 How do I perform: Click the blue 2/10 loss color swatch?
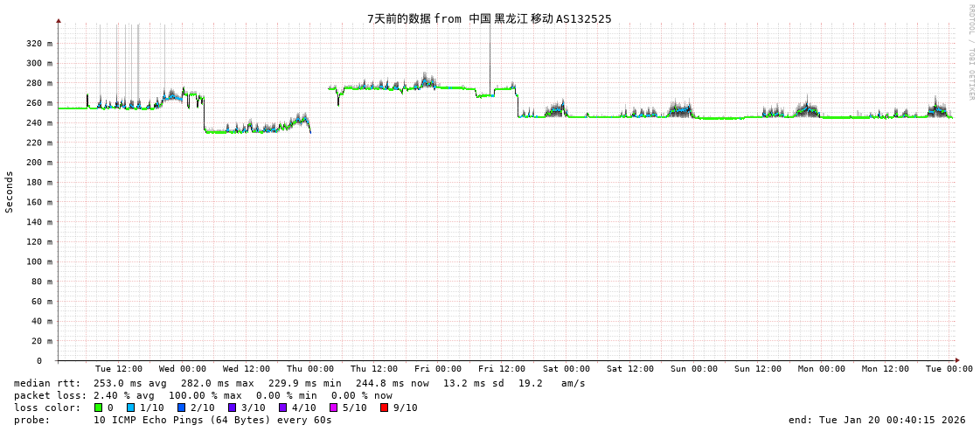click(x=182, y=408)
